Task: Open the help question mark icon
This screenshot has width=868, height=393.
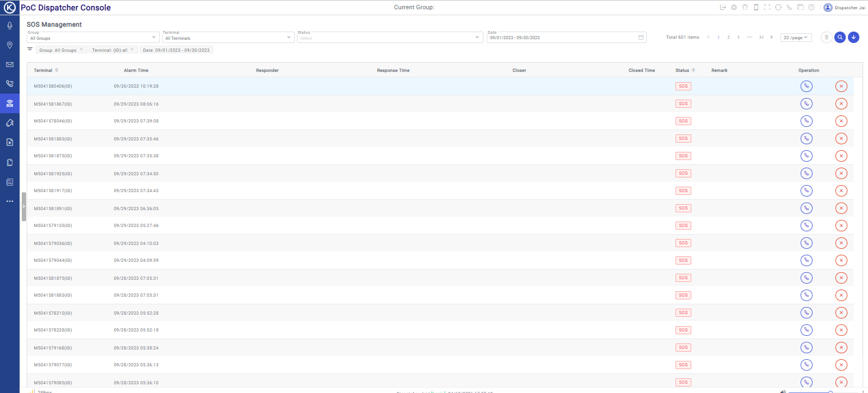Action: click(x=811, y=8)
